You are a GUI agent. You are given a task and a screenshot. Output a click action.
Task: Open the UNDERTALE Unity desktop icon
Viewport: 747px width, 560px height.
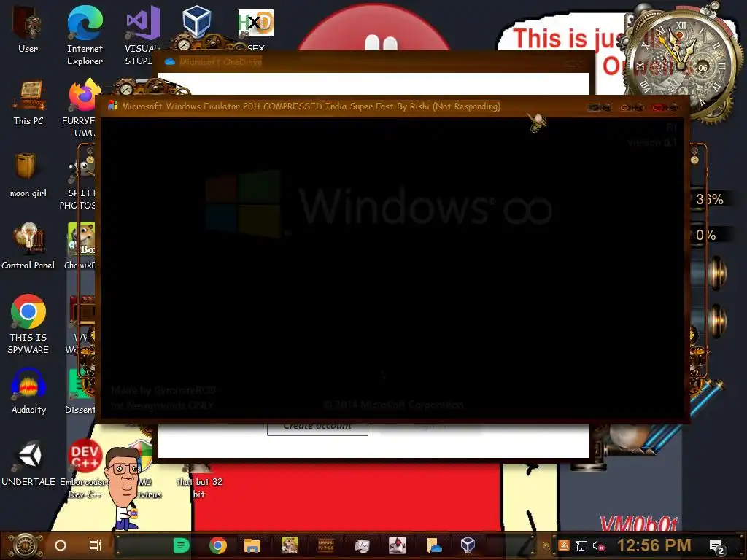click(28, 463)
